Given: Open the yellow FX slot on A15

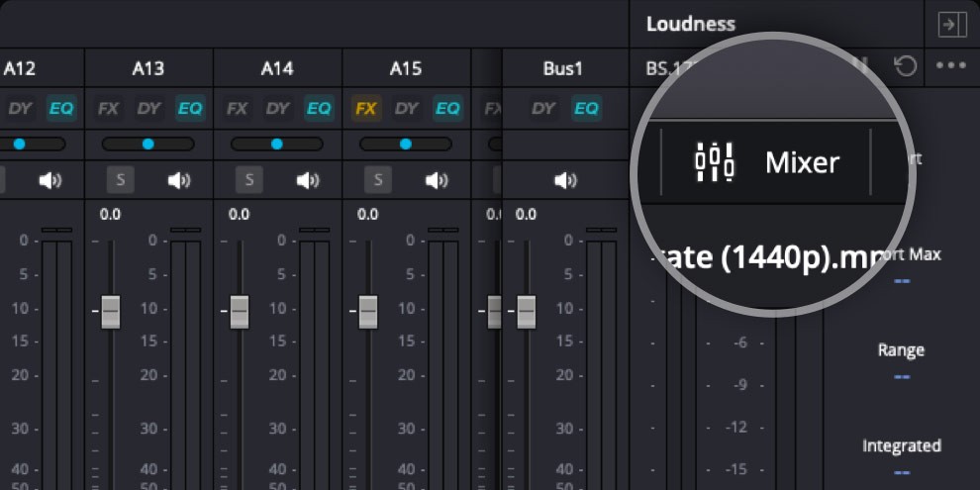Looking at the screenshot, I should tap(366, 108).
